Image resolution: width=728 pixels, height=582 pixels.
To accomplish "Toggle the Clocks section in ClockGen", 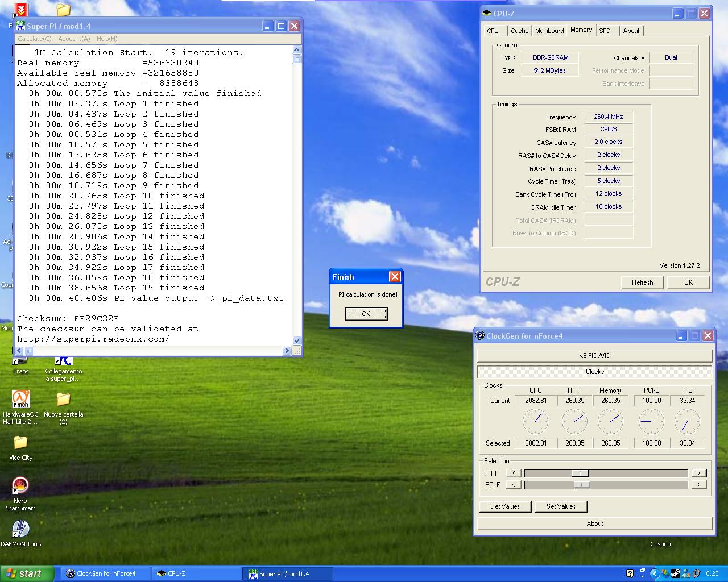I will coord(594,372).
